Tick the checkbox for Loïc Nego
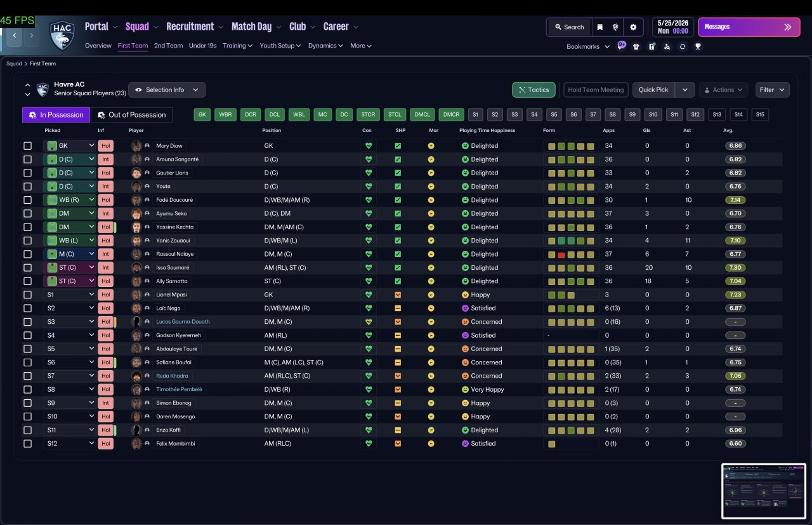812x525 pixels. tap(27, 309)
